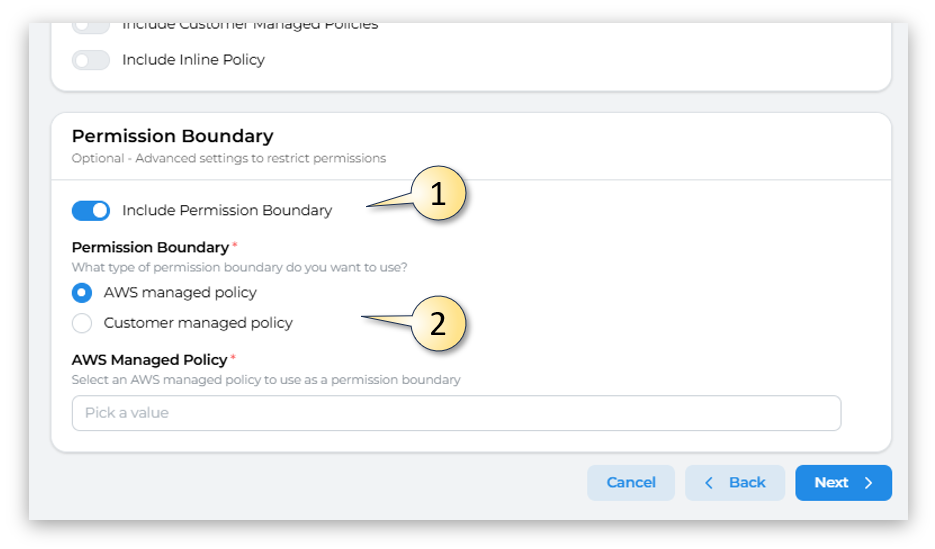Choose the Customer managed policy radio button

82,323
